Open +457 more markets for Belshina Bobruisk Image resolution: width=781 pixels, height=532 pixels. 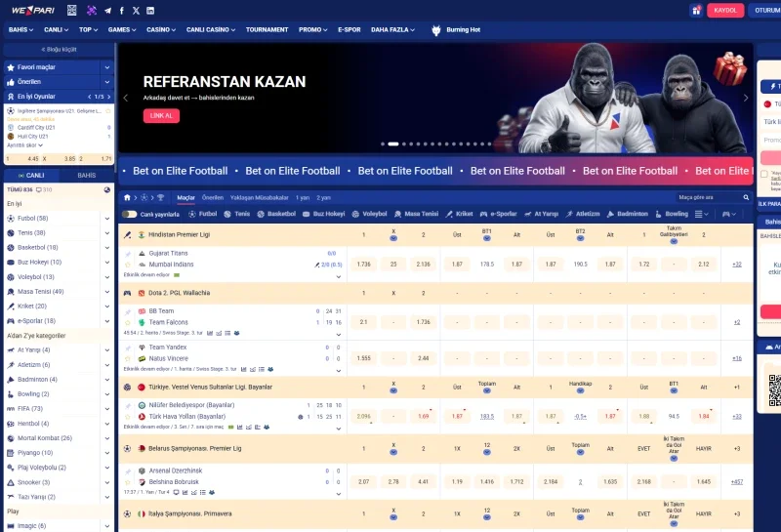(x=737, y=482)
